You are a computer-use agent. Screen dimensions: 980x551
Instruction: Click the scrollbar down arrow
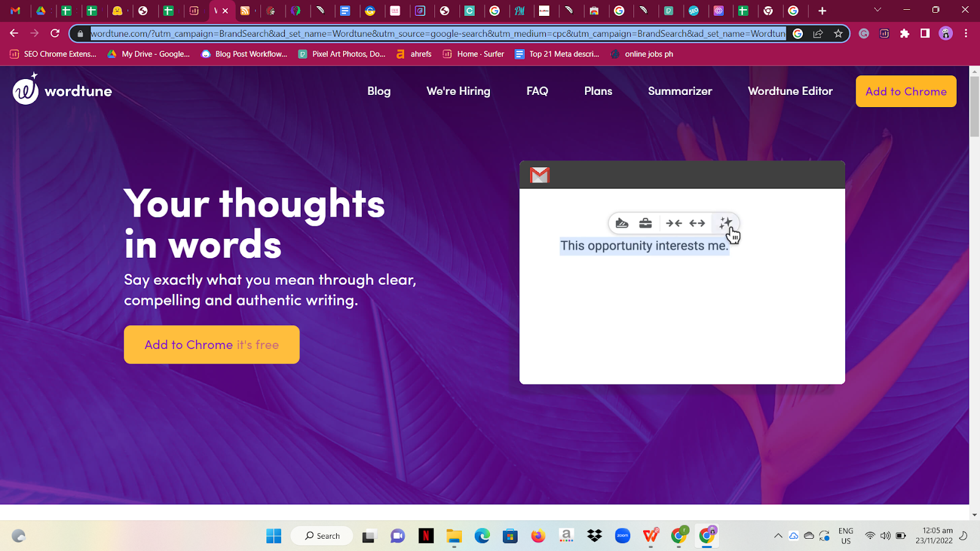[974, 515]
